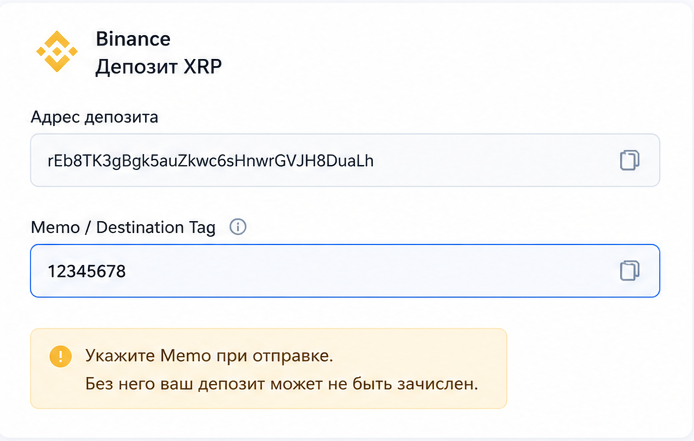The image size is (694, 441).
Task: Focus the Memo / Destination Tag field
Action: tap(345, 271)
